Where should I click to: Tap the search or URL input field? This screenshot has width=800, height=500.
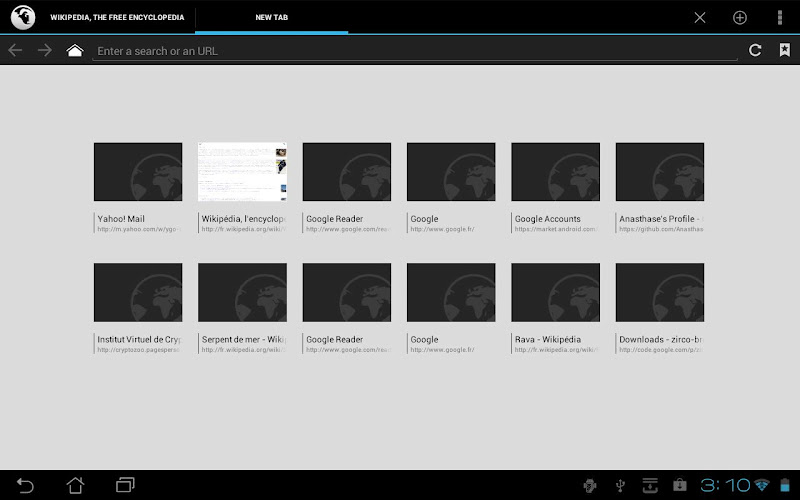(x=415, y=50)
